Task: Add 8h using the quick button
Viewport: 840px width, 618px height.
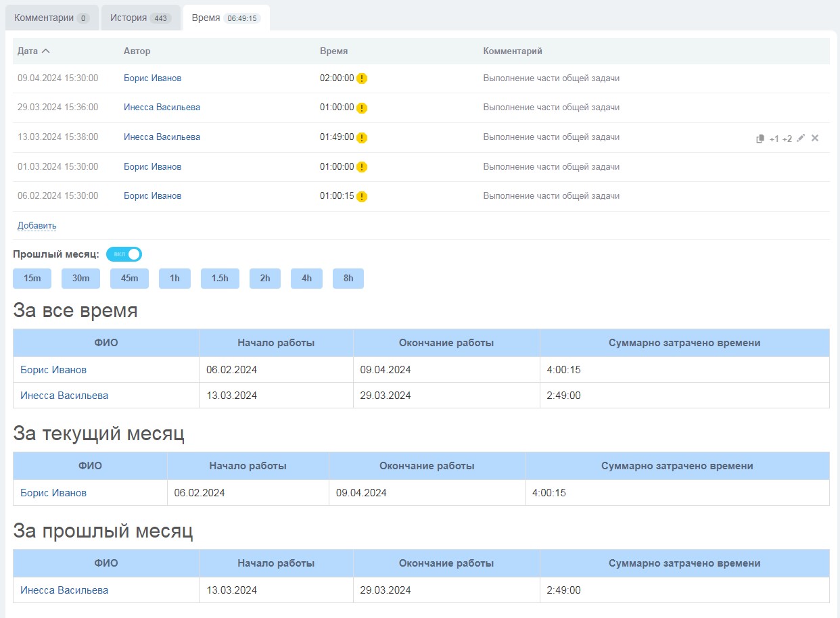Action: tap(348, 279)
